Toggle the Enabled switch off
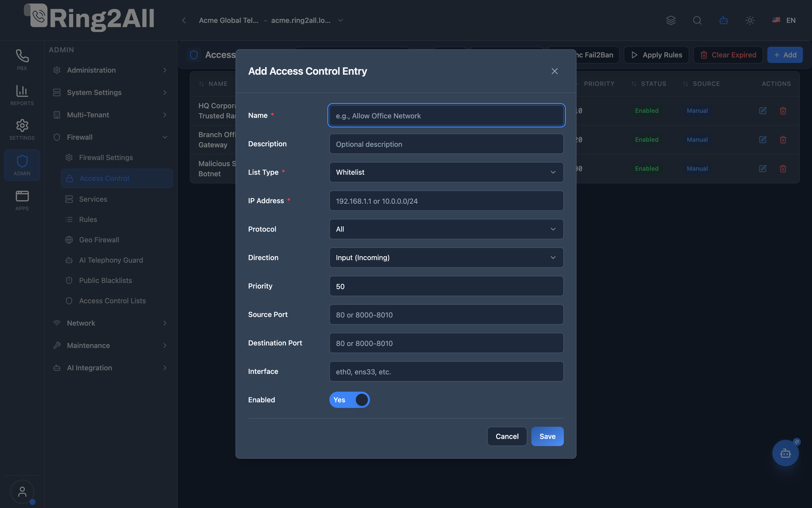 coord(349,400)
